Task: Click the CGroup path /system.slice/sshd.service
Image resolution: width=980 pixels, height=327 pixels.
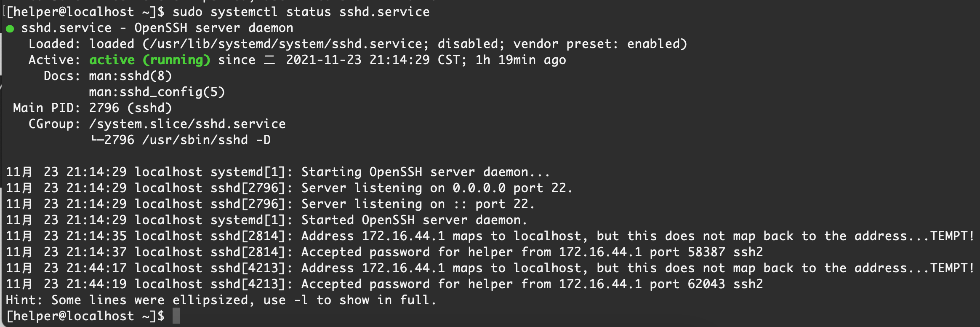Action: pyautogui.click(x=187, y=124)
